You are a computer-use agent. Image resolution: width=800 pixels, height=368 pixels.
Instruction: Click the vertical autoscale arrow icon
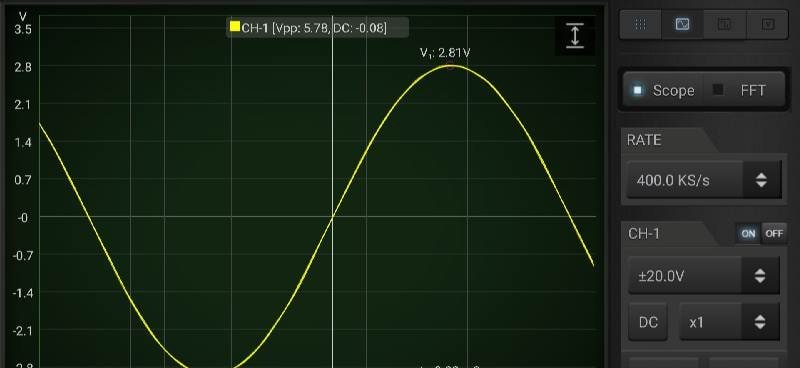click(575, 36)
